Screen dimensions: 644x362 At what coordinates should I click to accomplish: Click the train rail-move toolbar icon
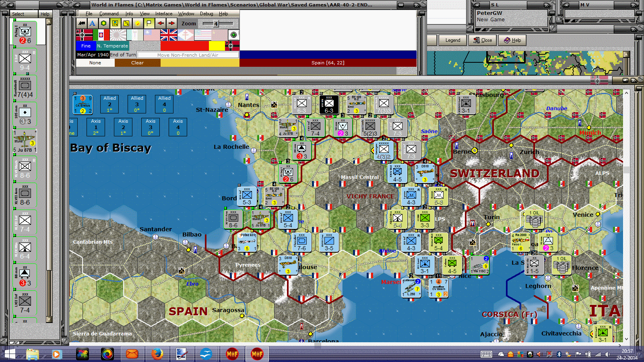(82, 23)
